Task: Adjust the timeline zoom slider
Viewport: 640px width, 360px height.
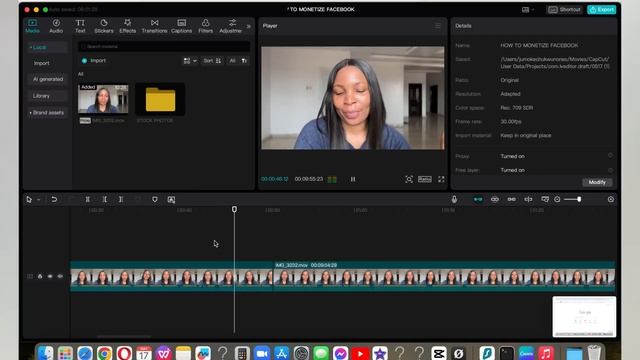Action: pos(579,199)
